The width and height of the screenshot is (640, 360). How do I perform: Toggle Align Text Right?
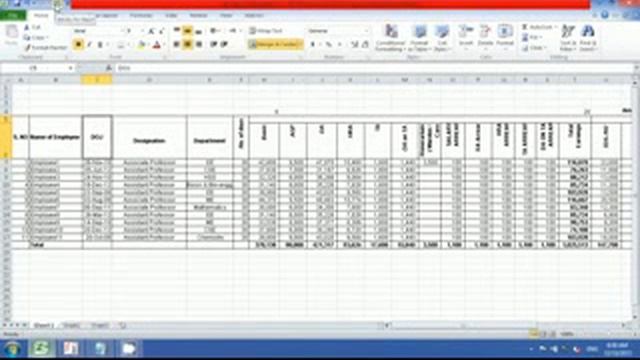click(x=199, y=44)
